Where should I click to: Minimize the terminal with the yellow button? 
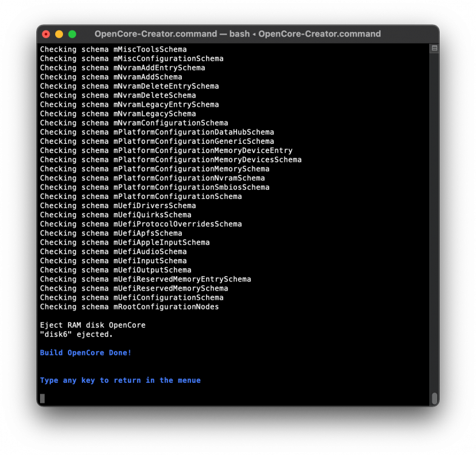coord(59,34)
